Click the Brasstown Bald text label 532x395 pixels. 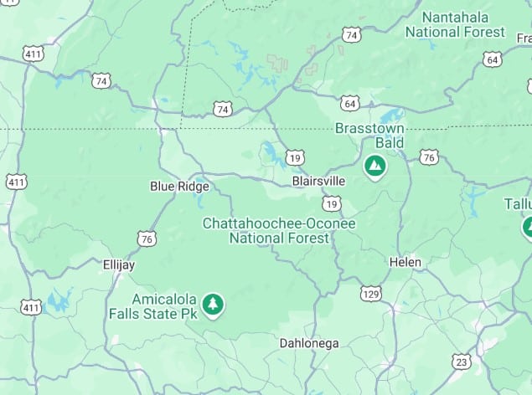tap(369, 136)
